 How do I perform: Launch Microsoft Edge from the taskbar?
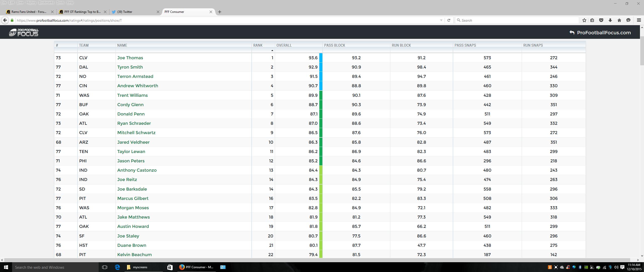(117, 267)
